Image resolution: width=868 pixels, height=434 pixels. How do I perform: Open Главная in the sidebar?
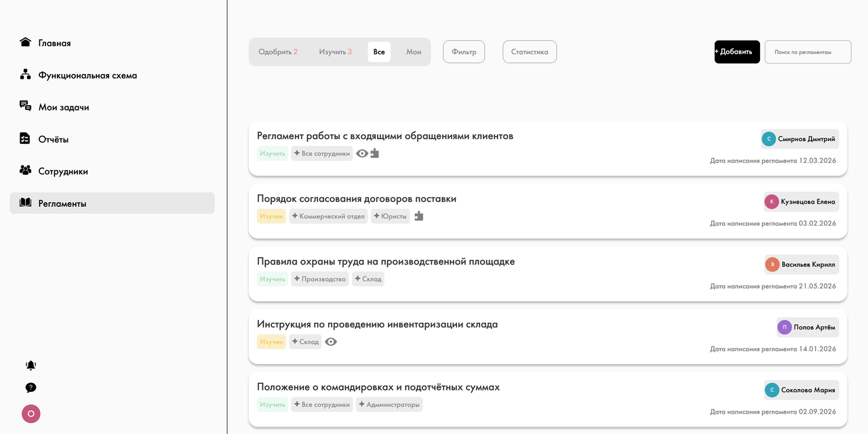coord(112,43)
